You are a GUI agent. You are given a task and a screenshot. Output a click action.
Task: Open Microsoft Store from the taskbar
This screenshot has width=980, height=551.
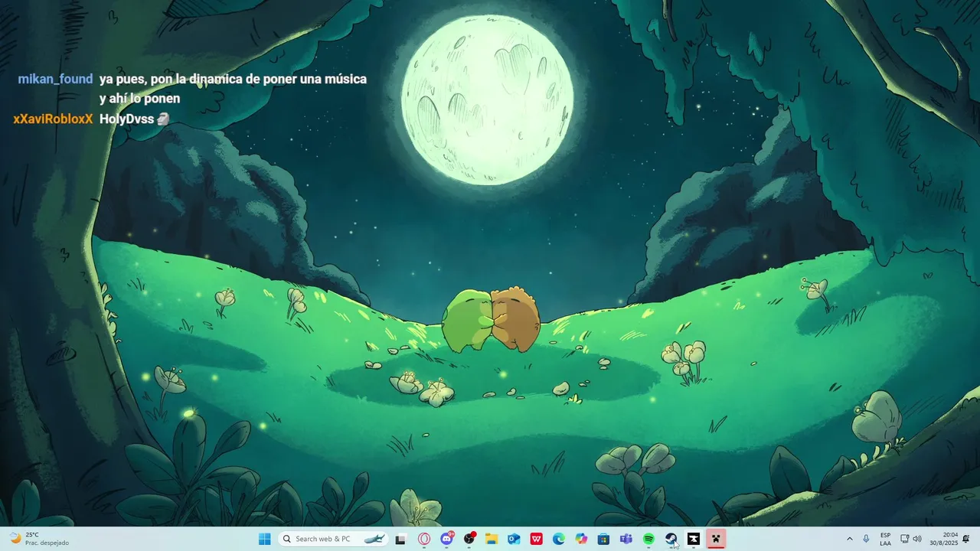point(603,539)
